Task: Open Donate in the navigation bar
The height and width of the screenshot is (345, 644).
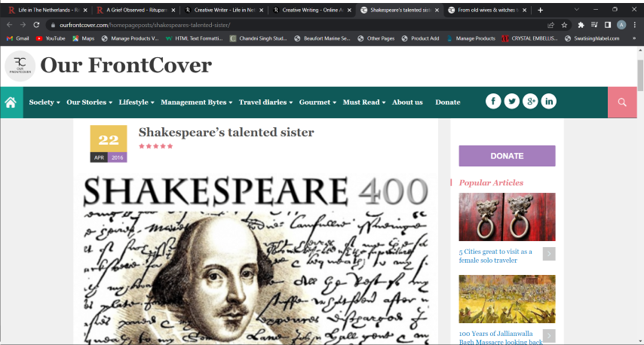Action: point(448,102)
